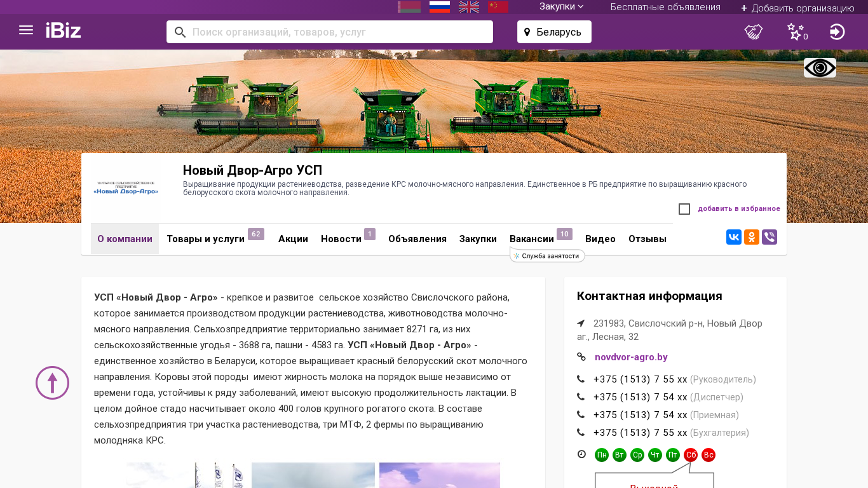This screenshot has height=488, width=868.
Task: Visit novdvor-agro.by website
Action: (x=631, y=357)
